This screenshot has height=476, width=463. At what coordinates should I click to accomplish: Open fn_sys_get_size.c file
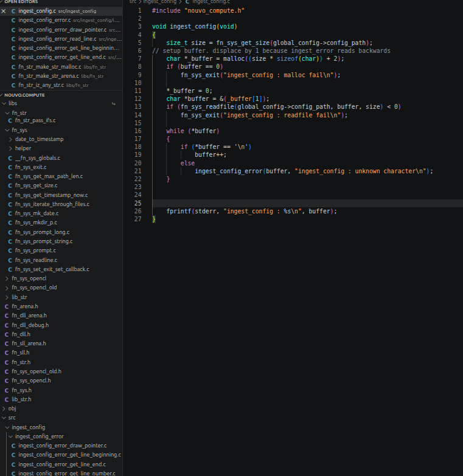pyautogui.click(x=36, y=185)
